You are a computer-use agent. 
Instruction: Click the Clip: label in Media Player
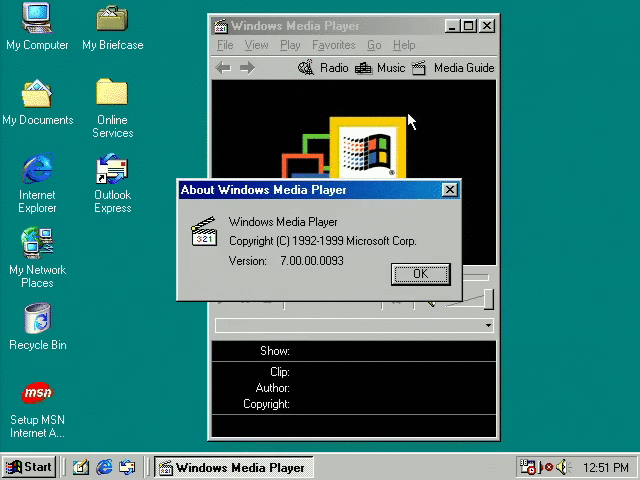click(280, 372)
